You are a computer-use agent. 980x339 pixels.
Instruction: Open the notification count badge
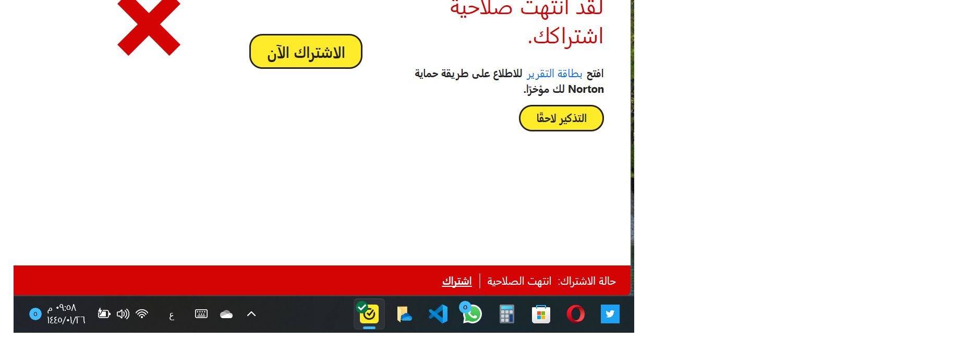coord(35,314)
